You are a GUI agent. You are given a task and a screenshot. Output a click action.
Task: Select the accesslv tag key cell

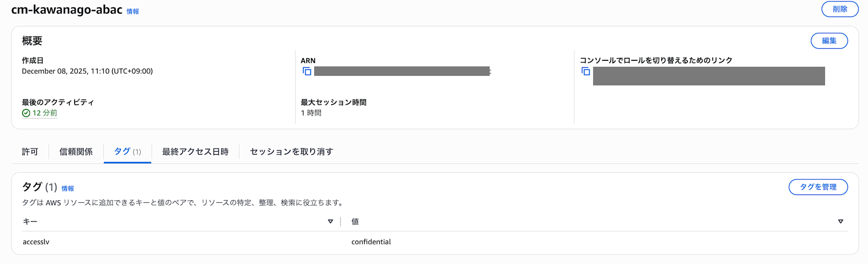pyautogui.click(x=36, y=242)
